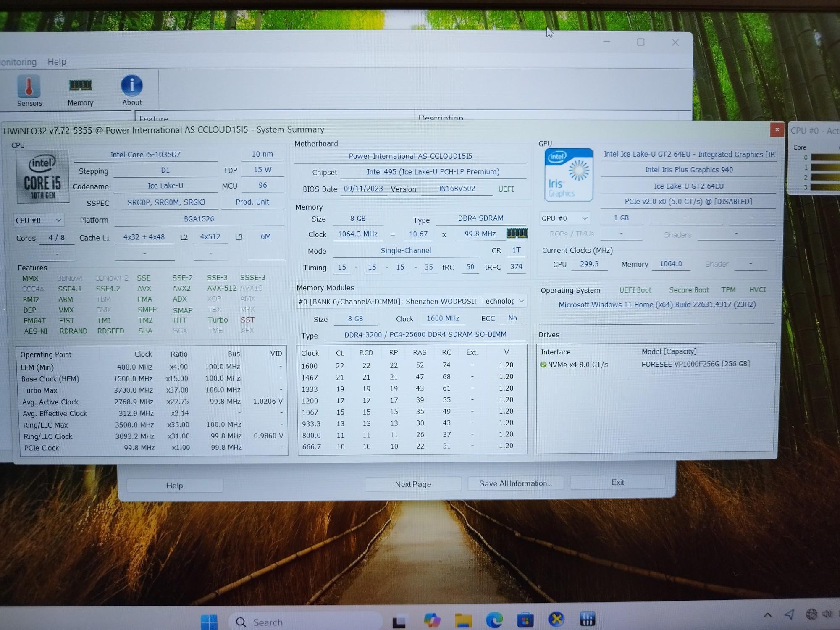Click the location tray icon

pyautogui.click(x=789, y=614)
